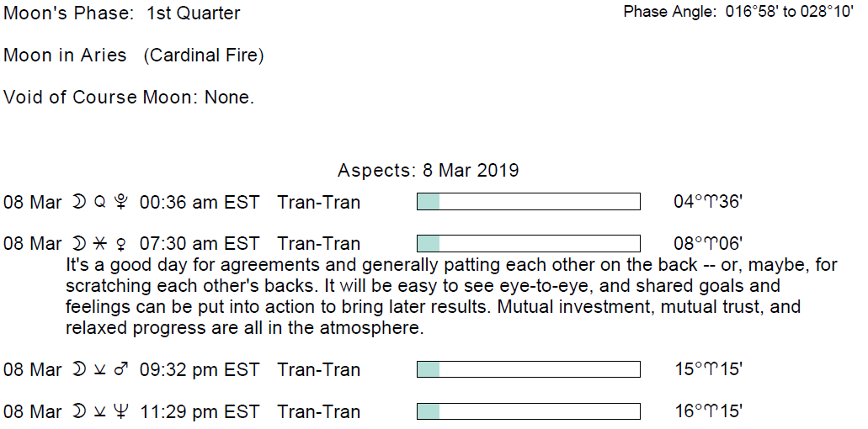Click the progress bar beside the 08°06' position
The height and width of the screenshot is (429, 868).
pyautogui.click(x=529, y=244)
